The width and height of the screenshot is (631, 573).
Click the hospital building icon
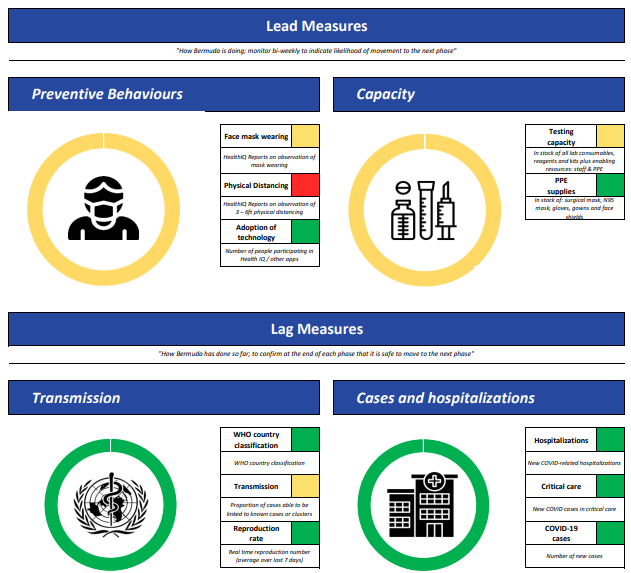click(423, 505)
